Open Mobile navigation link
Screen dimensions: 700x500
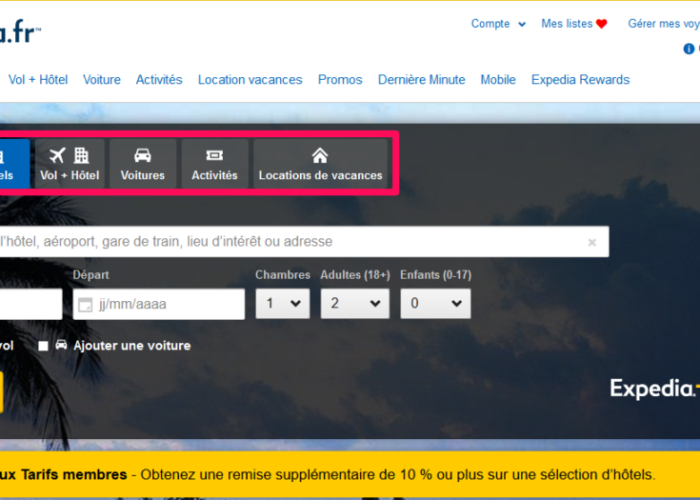(498, 80)
